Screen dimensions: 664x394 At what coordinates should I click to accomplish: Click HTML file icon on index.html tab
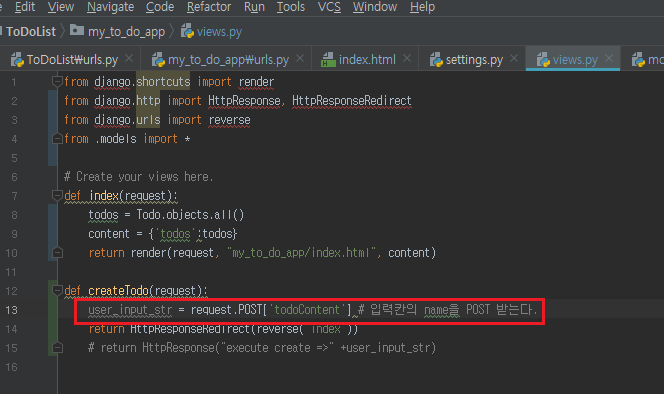click(x=328, y=60)
